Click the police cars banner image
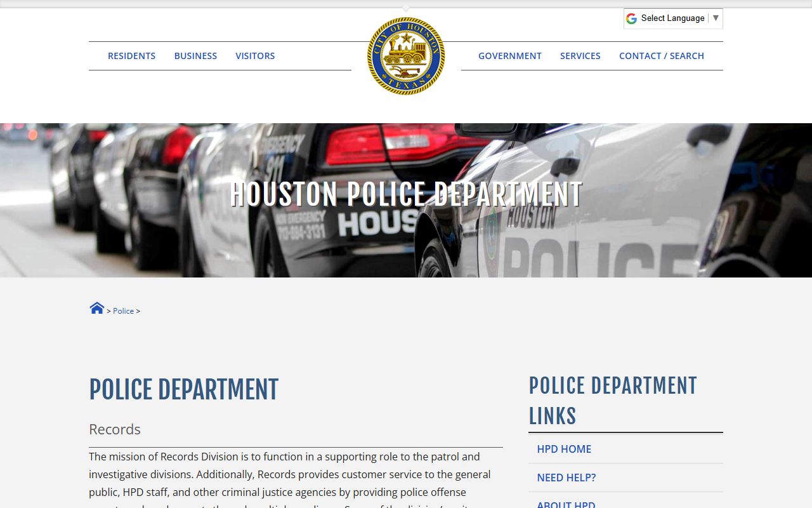The width and height of the screenshot is (812, 508). click(406, 200)
